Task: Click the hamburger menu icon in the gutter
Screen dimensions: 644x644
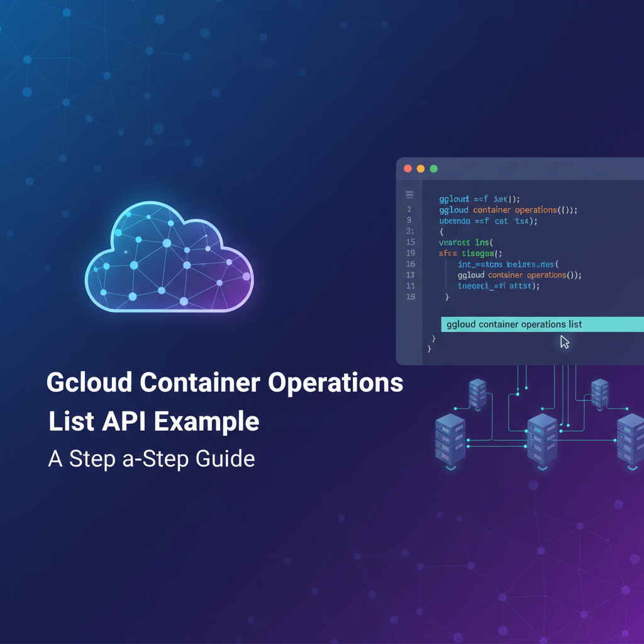Action: pyautogui.click(x=409, y=194)
